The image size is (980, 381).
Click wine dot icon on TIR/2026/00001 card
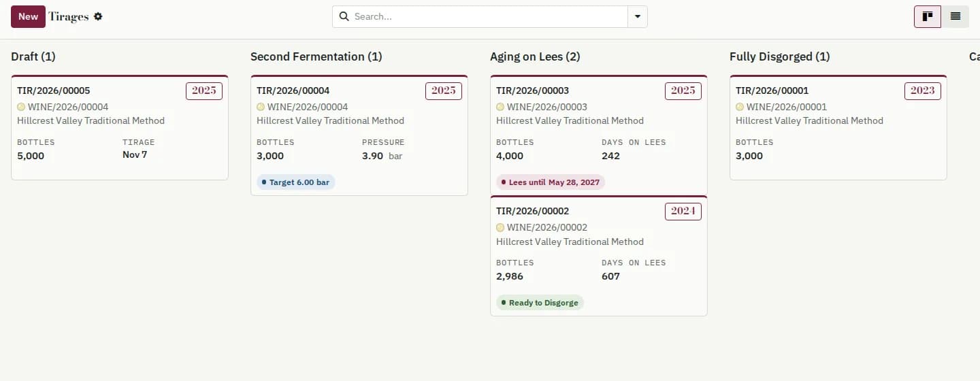click(740, 107)
